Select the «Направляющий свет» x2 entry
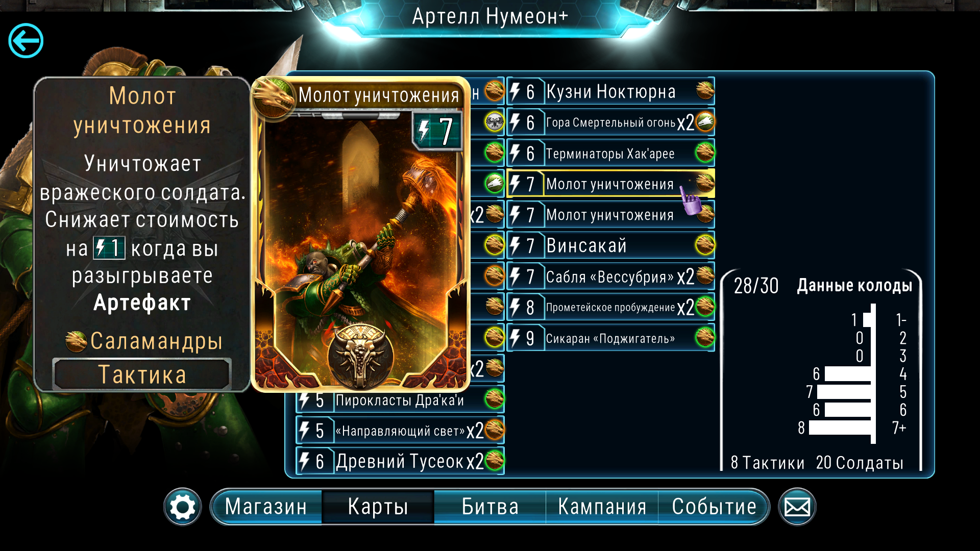The image size is (980, 551). coord(400,431)
